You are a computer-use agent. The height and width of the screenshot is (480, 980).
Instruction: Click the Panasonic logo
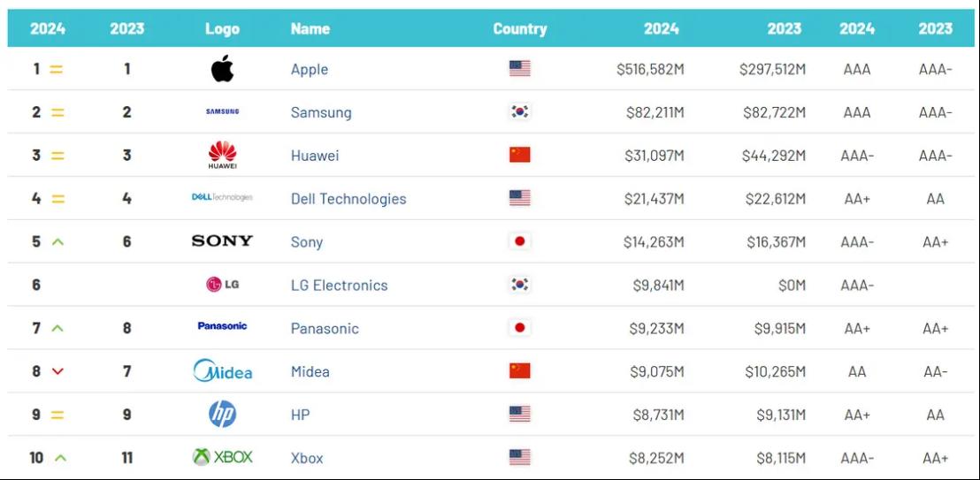point(222,326)
